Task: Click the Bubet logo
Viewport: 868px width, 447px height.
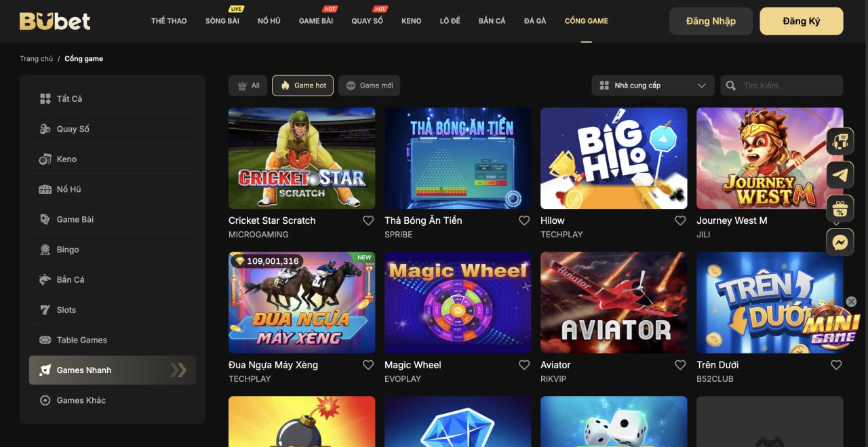Action: pos(55,21)
